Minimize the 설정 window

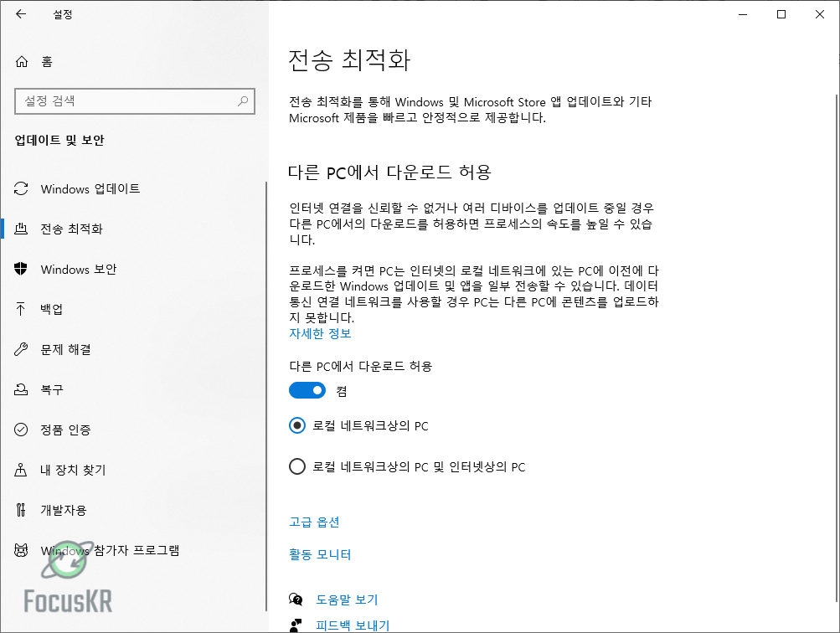(x=743, y=14)
